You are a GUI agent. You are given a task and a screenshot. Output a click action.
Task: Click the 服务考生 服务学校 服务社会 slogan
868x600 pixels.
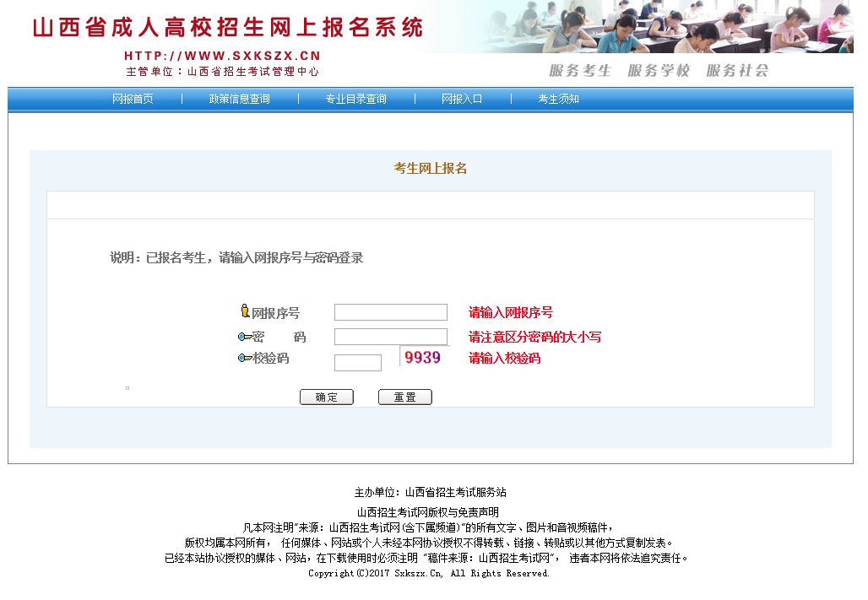click(658, 71)
